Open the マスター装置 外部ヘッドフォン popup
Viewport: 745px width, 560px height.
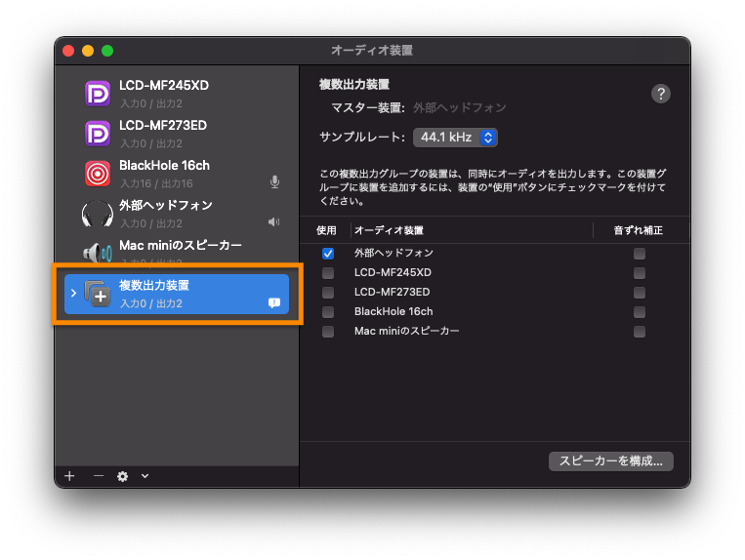(460, 108)
